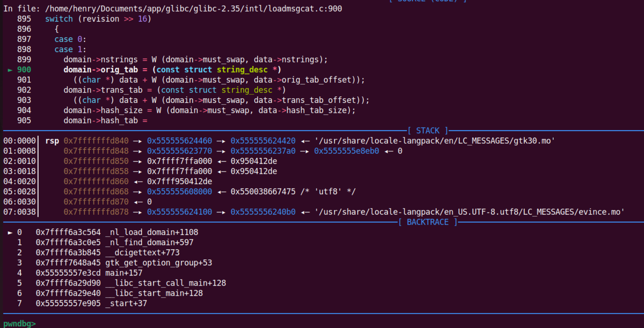The image size is (644, 328).
Task: Click the main+157 backtrace entry
Action: click(124, 273)
